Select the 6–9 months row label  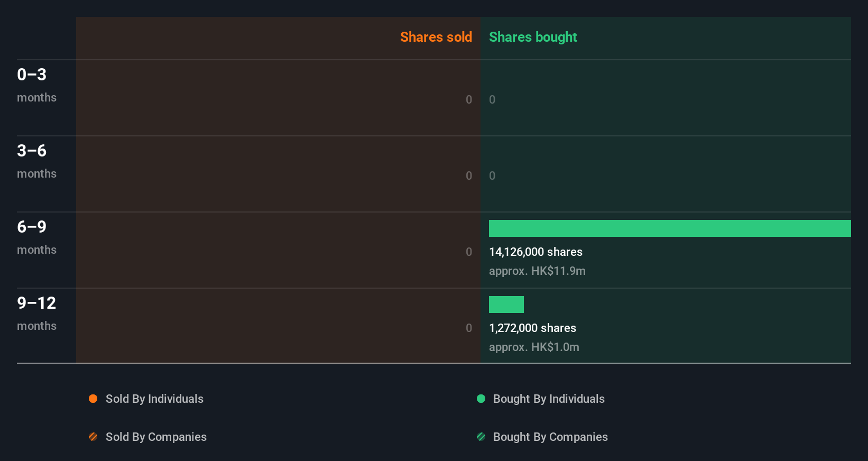tap(36, 237)
